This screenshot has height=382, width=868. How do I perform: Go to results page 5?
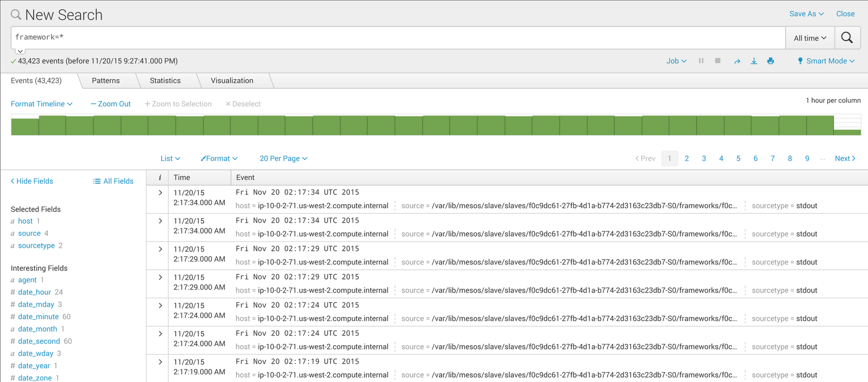coord(738,159)
